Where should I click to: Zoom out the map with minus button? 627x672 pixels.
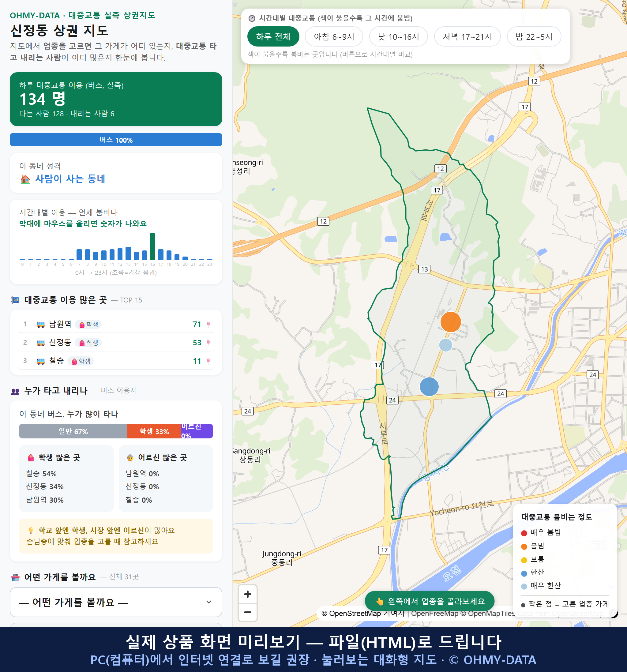[247, 612]
